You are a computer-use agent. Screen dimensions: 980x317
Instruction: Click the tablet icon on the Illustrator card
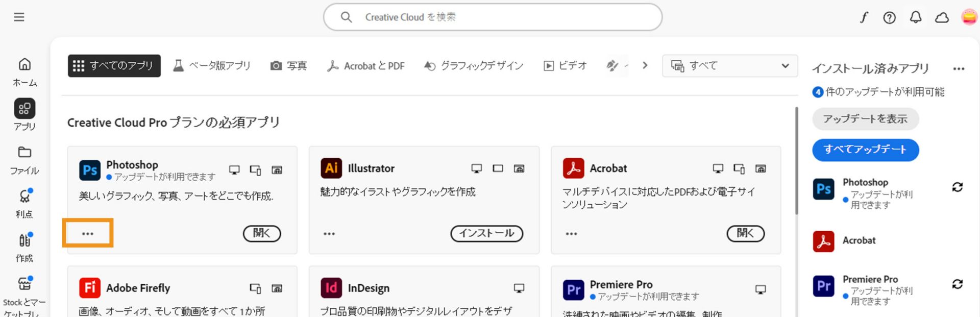(x=498, y=168)
